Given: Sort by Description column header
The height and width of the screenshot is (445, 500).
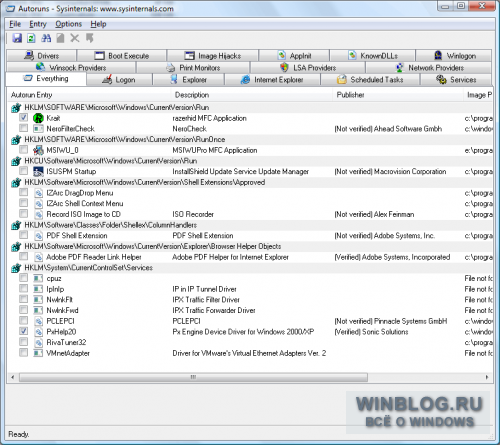Looking at the screenshot, I should [252, 95].
